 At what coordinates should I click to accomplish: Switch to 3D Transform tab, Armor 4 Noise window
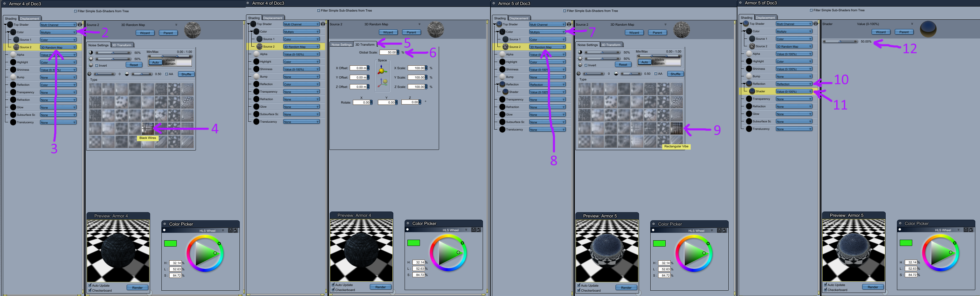pos(122,45)
